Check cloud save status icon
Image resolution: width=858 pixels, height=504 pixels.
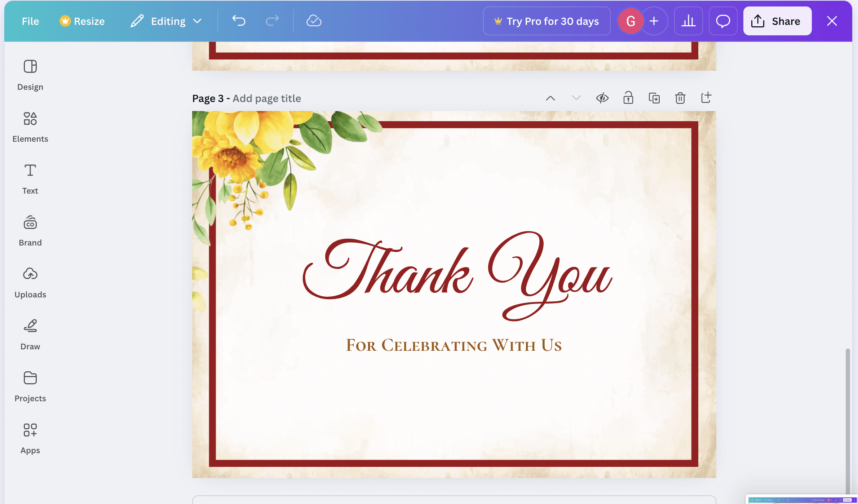point(314,21)
